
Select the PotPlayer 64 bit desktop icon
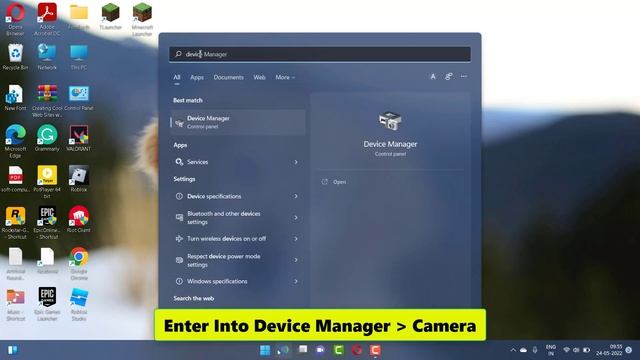47,182
